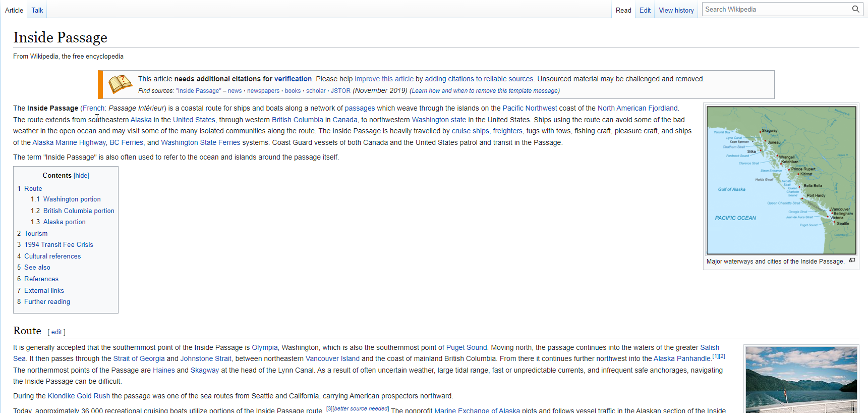Open Johnstone Strait link
Screen dimensions: 868x413
(x=206, y=358)
